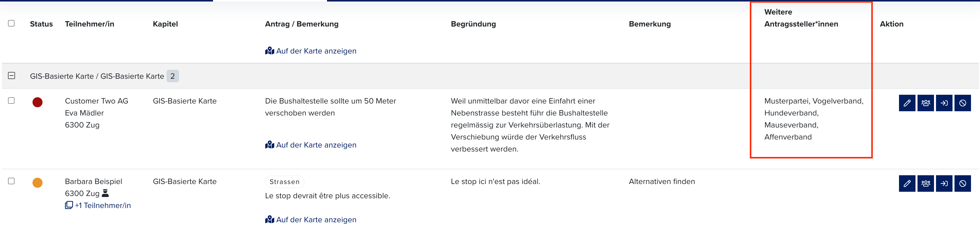This screenshot has width=980, height=231.
Task: Collapse the GIS-Basierte Karte group
Action: [11, 76]
